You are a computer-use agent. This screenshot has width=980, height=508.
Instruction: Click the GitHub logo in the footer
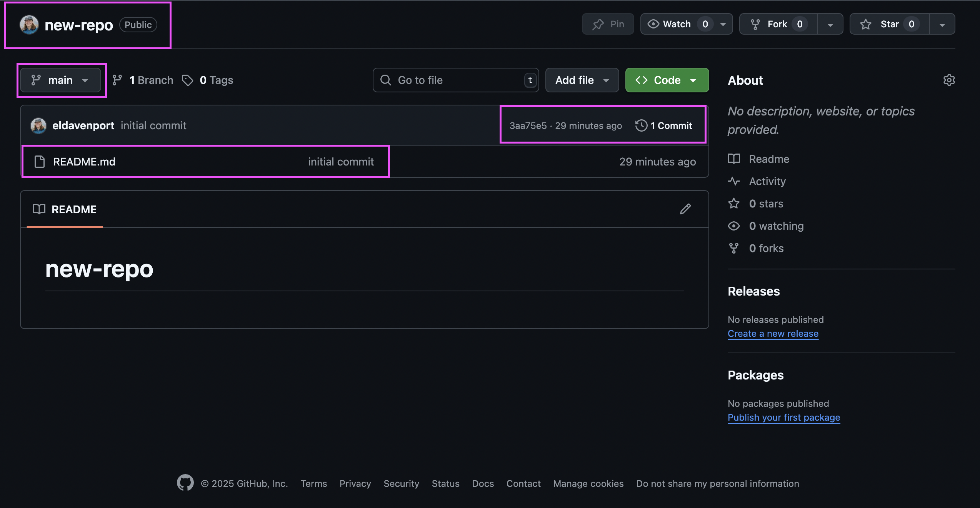pyautogui.click(x=185, y=483)
